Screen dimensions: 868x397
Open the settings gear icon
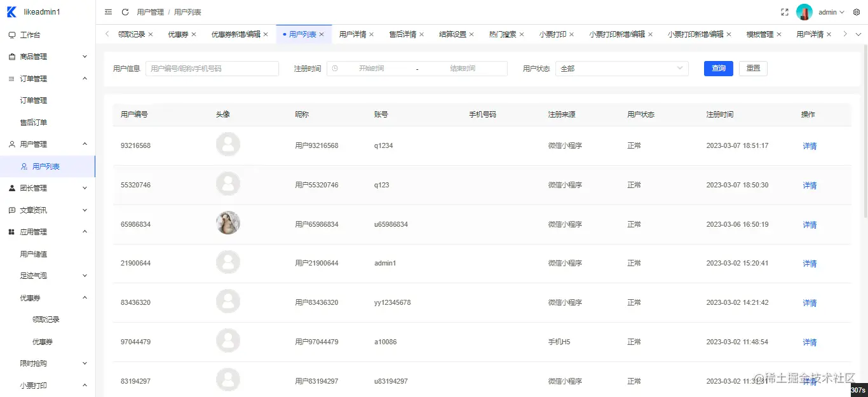coord(857,12)
